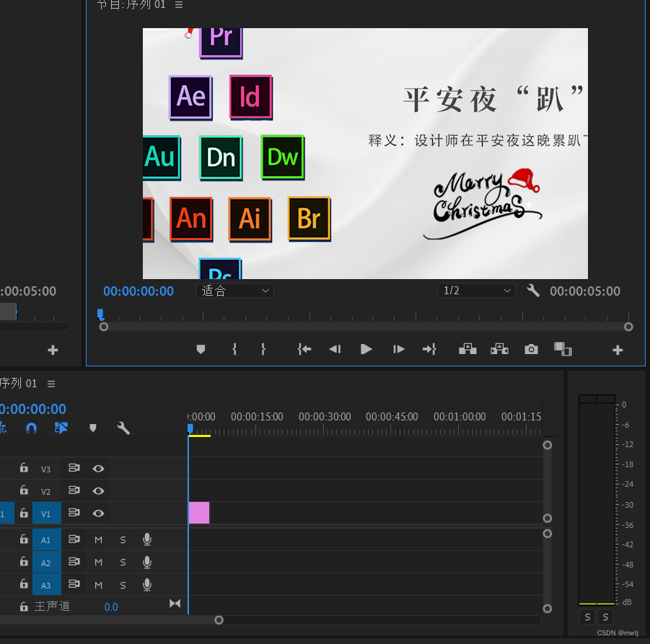Toggle V1 track targeting
Image resolution: width=650 pixels, height=644 pixels.
[x=47, y=513]
